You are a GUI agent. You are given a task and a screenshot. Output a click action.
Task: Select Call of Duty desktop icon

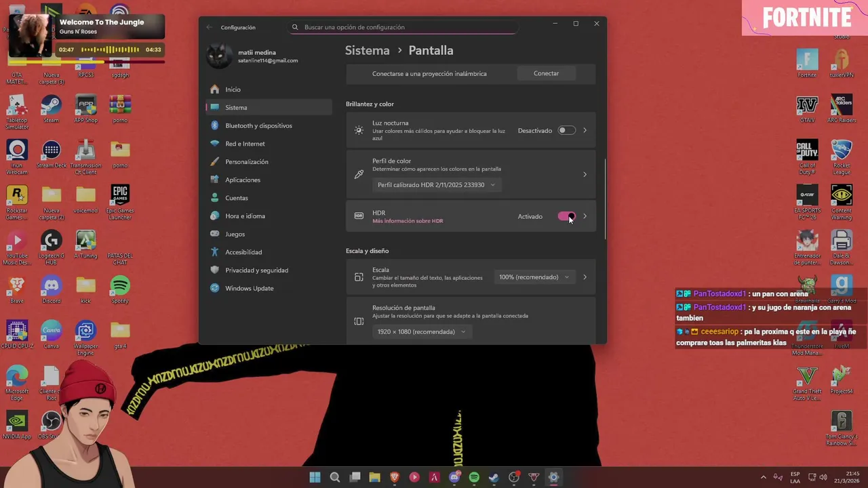coord(807,157)
